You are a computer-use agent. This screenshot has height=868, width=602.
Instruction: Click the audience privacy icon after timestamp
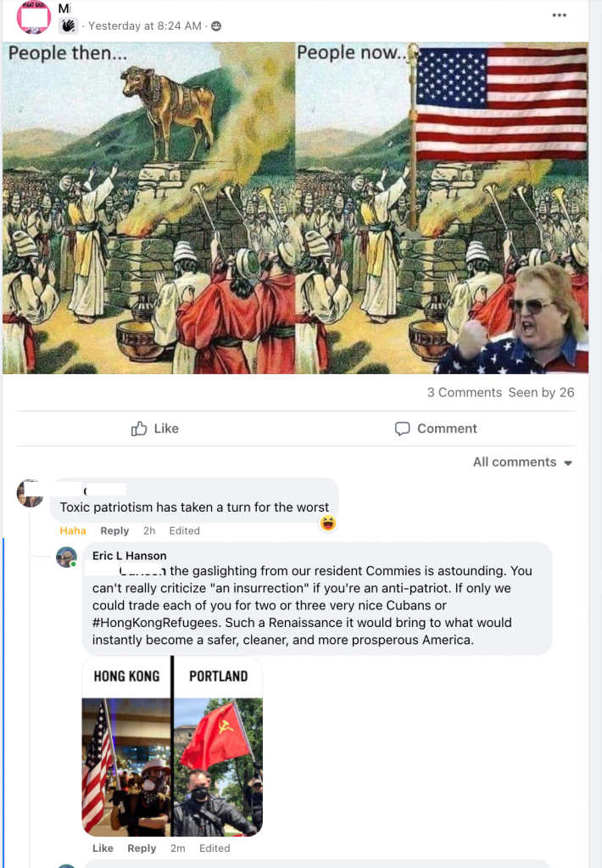point(216,26)
